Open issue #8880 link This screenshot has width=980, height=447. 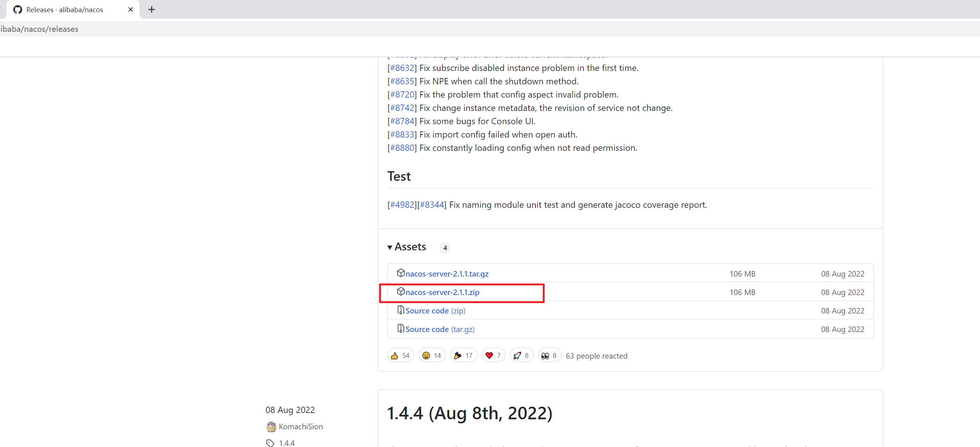[402, 148]
